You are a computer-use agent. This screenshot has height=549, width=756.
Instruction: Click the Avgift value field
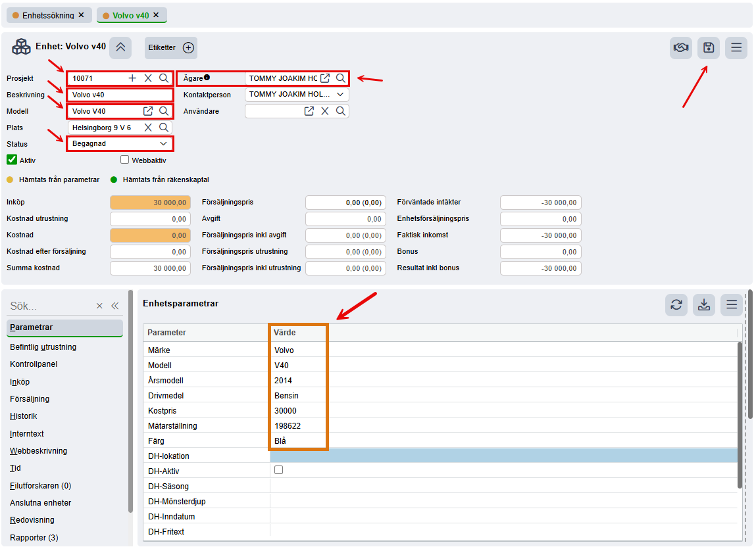[345, 219]
